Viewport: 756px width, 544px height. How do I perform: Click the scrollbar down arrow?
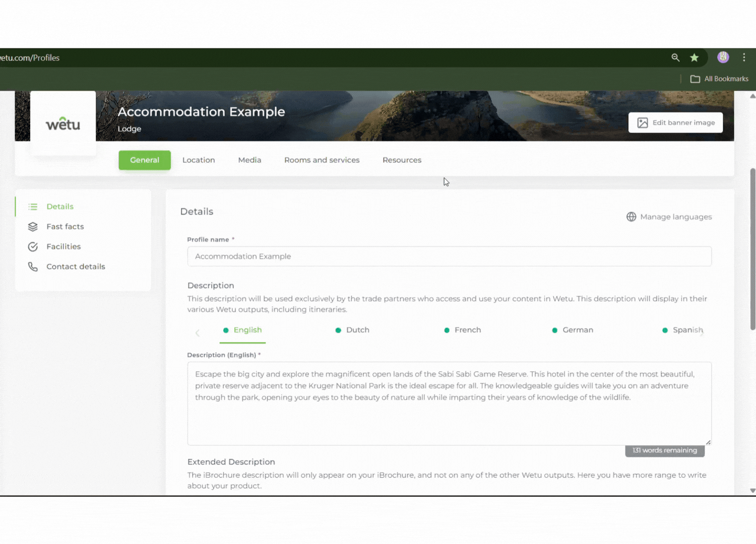pos(752,491)
